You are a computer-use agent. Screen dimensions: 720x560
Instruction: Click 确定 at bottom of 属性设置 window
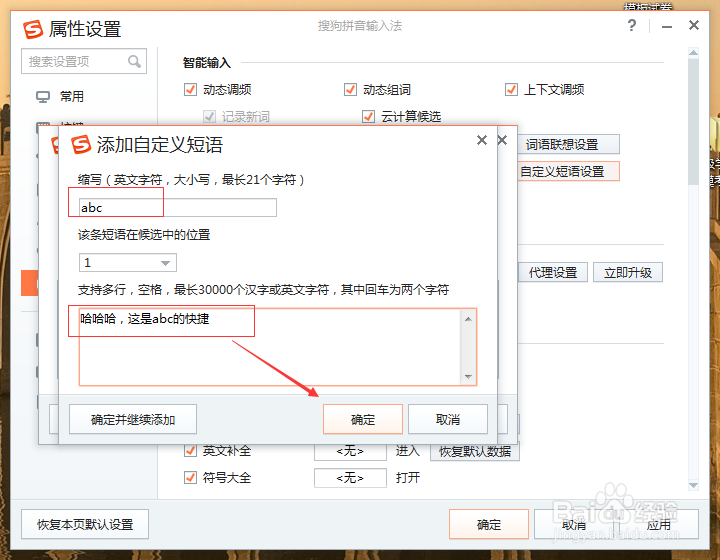489,524
